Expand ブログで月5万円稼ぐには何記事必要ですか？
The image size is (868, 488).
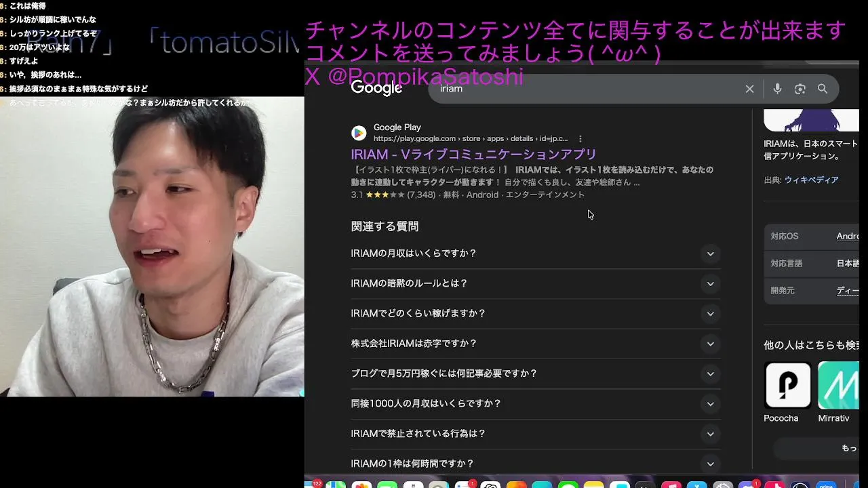(536, 373)
